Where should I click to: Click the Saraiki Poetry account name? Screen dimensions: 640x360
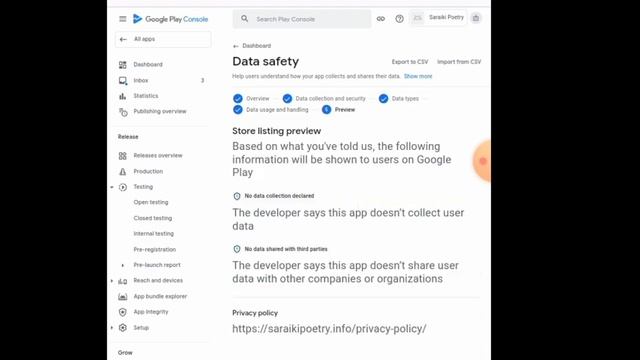446,18
